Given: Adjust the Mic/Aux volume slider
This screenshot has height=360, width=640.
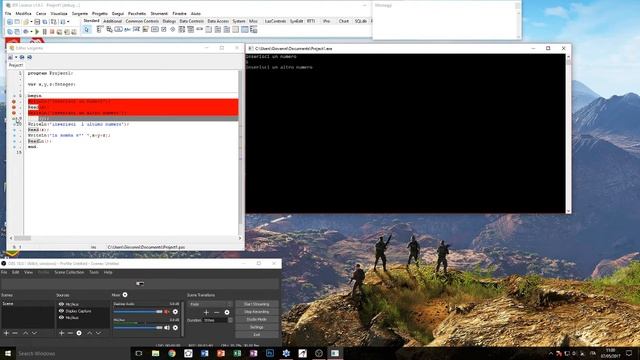Looking at the screenshot, I should [x=138, y=327].
